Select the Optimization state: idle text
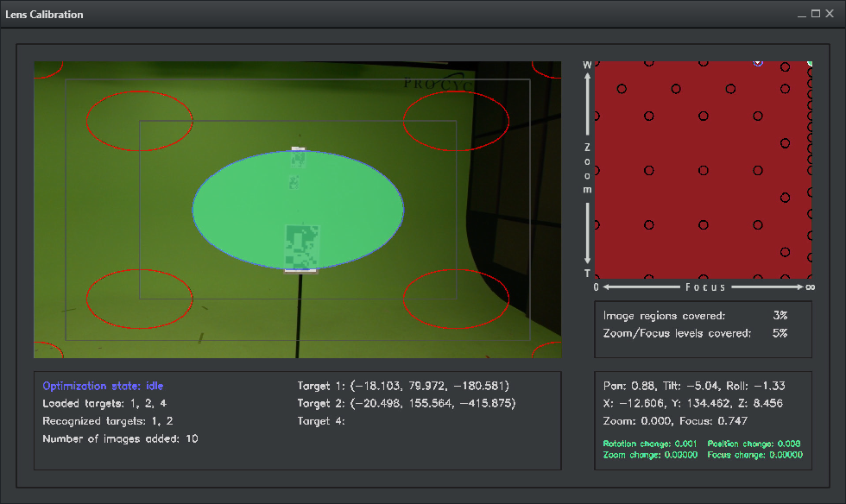The height and width of the screenshot is (504, 846). 103,386
